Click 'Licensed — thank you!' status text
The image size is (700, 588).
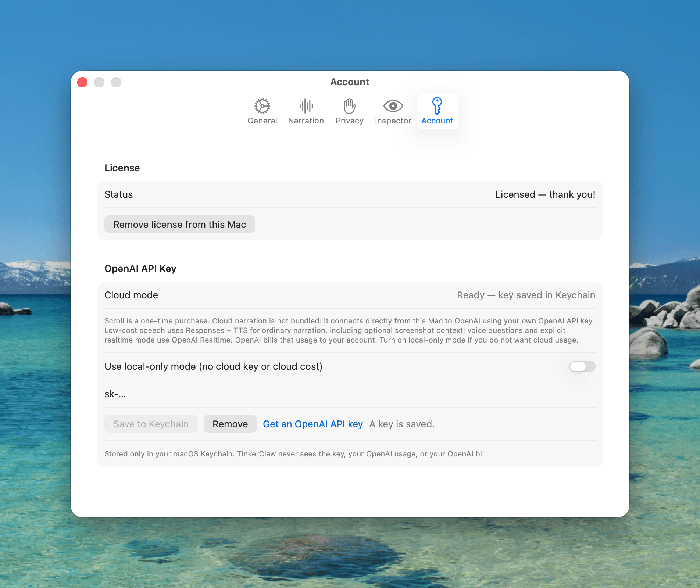tap(545, 194)
